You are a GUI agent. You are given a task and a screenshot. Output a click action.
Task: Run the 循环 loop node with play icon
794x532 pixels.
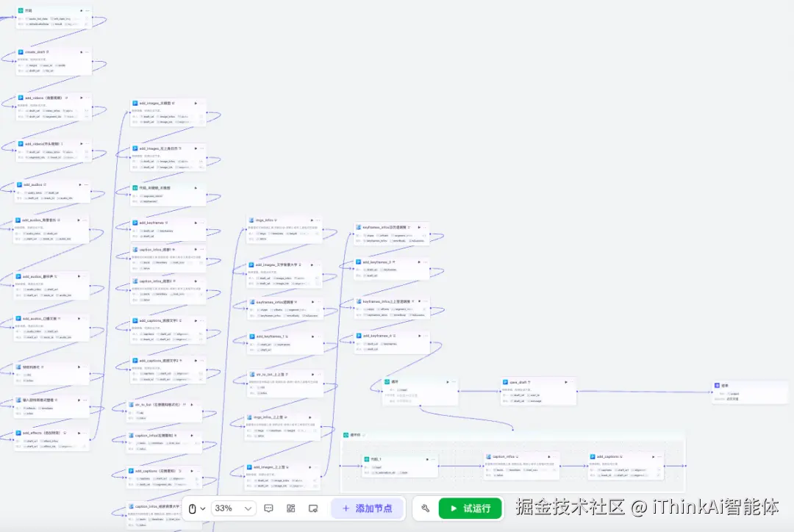click(448, 381)
